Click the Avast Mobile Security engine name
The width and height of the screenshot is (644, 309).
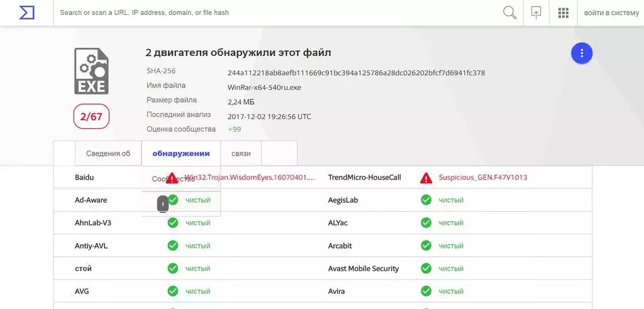[x=364, y=269]
